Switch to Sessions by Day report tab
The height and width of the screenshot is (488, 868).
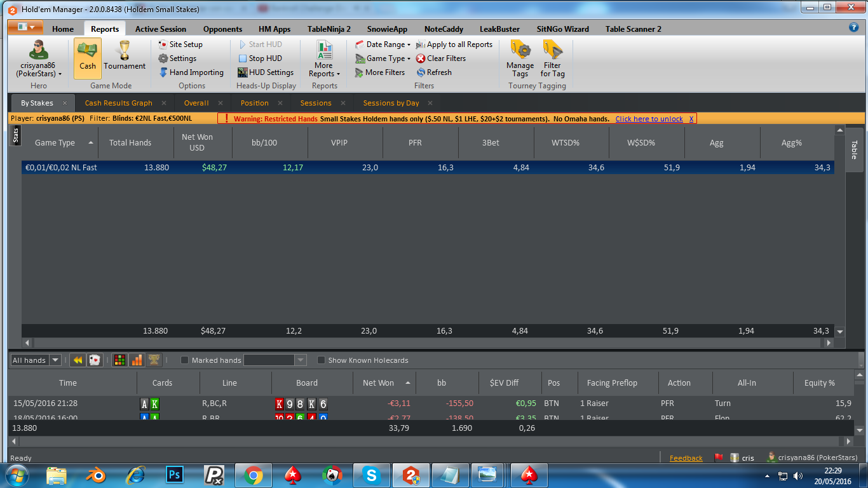coord(391,103)
